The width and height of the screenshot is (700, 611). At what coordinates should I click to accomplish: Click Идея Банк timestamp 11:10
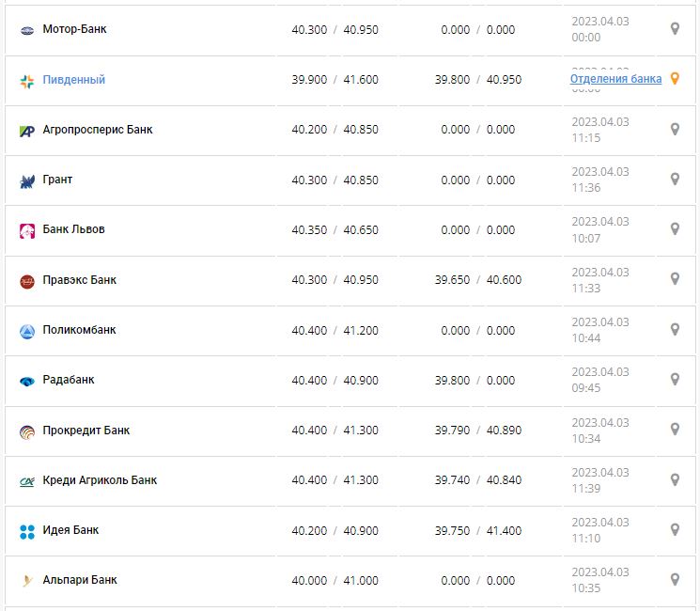click(585, 539)
